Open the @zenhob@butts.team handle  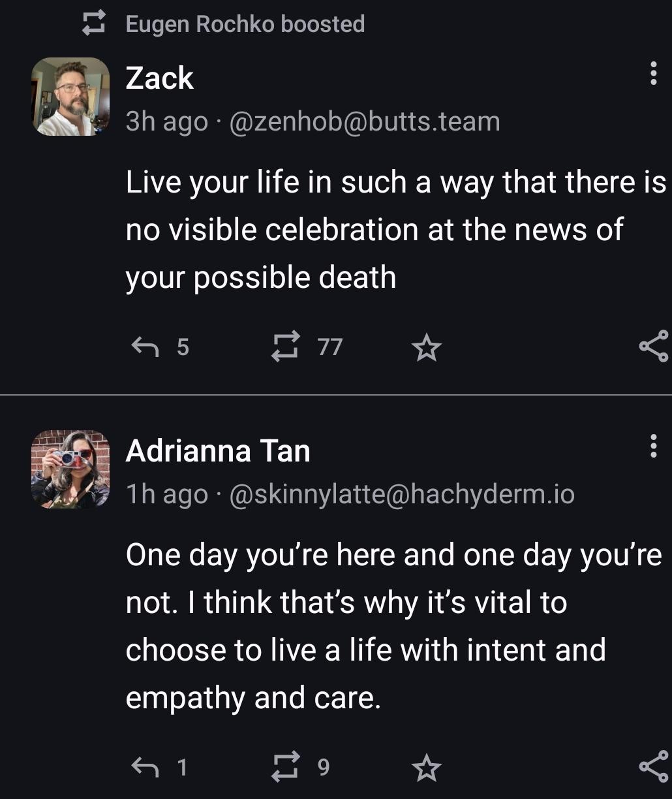[365, 121]
